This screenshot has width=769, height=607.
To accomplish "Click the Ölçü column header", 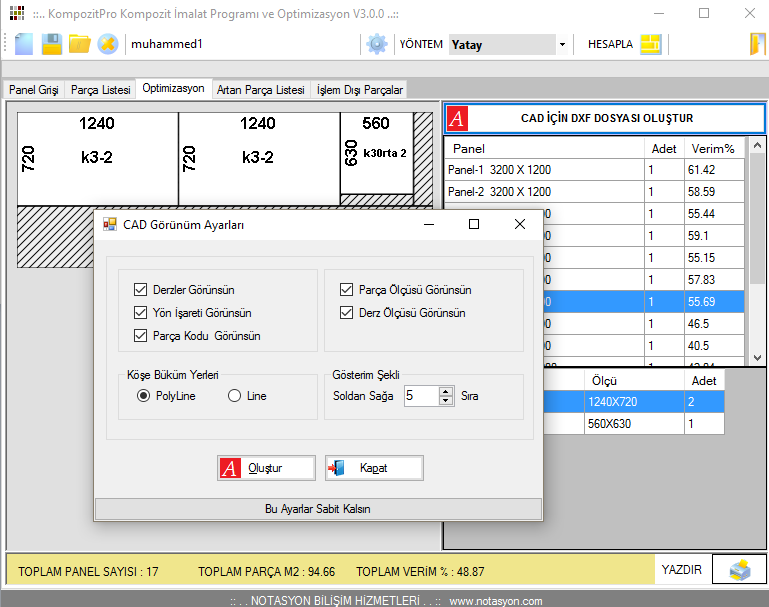I will (x=634, y=380).
